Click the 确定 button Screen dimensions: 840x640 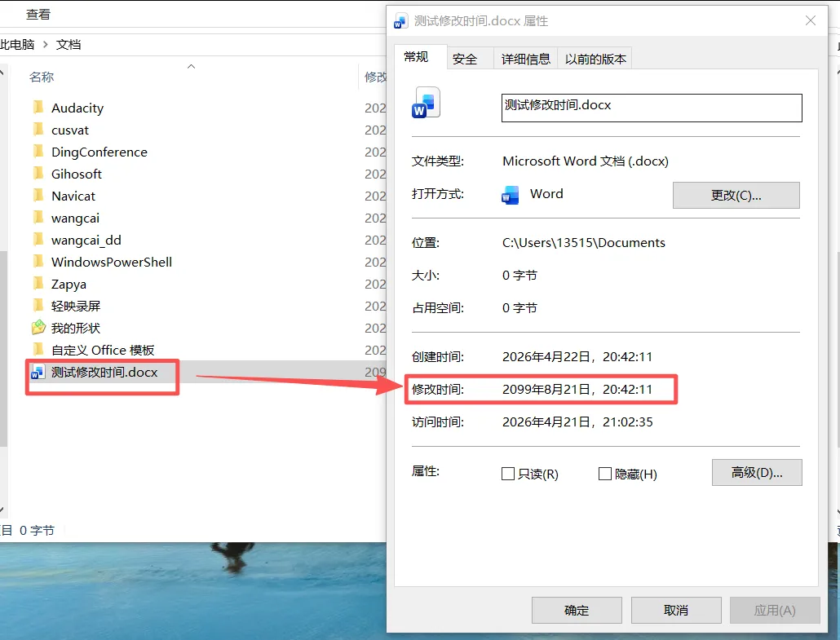coord(577,610)
